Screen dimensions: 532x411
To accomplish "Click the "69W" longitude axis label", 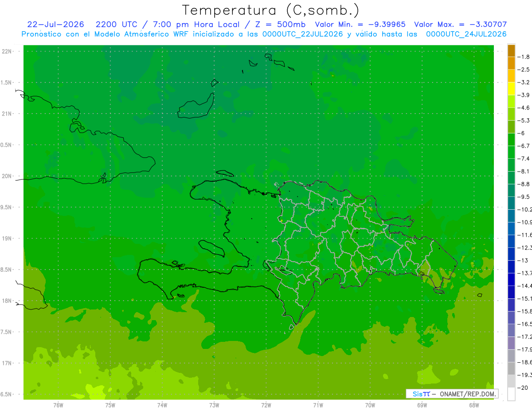I will pyautogui.click(x=422, y=405).
